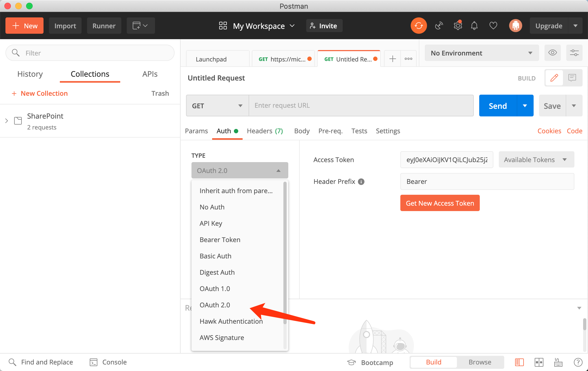Open tab options three-dots menu
588x371 pixels.
point(408,59)
